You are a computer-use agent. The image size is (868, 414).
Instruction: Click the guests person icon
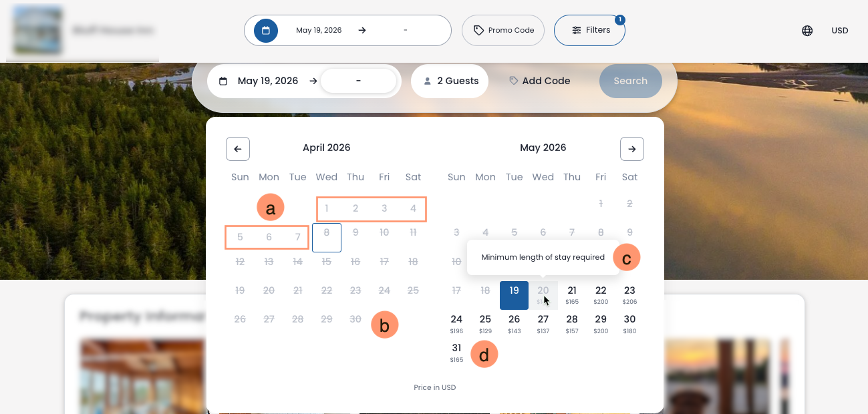[428, 81]
